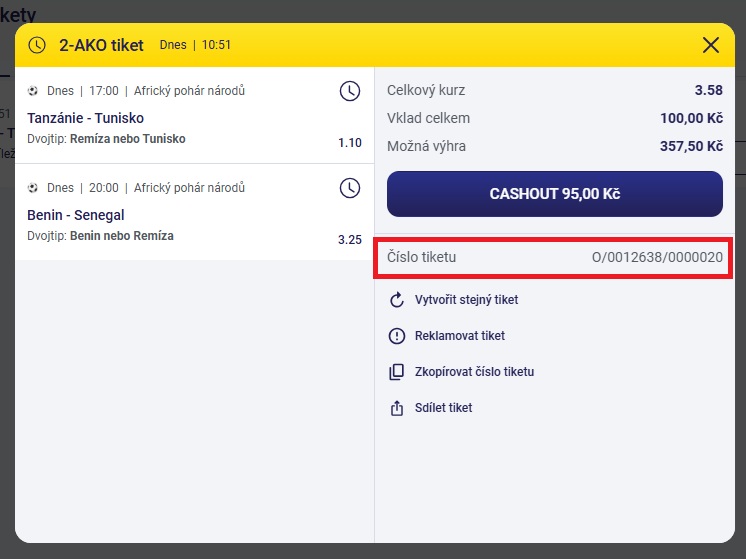Click the copy icon beside Zkopírovat číslo tiketu

click(396, 372)
